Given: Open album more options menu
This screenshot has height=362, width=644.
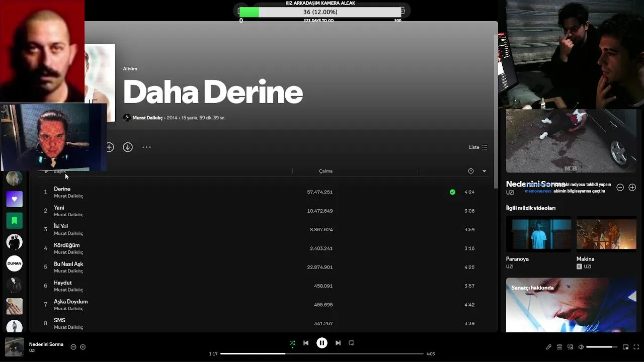Looking at the screenshot, I should click(x=146, y=147).
